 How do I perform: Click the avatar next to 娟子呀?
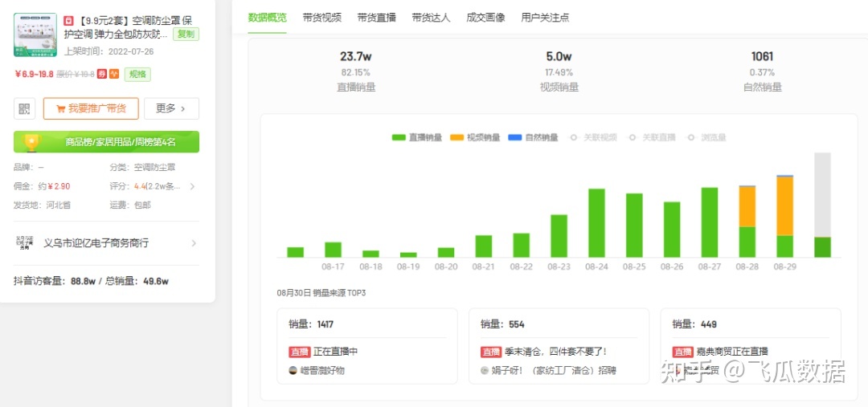[x=485, y=370]
